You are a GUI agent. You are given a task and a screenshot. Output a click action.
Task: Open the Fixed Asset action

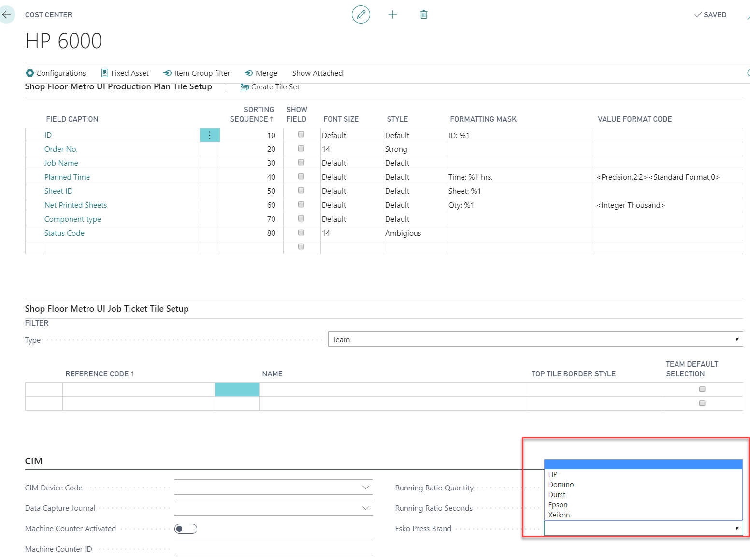point(125,73)
